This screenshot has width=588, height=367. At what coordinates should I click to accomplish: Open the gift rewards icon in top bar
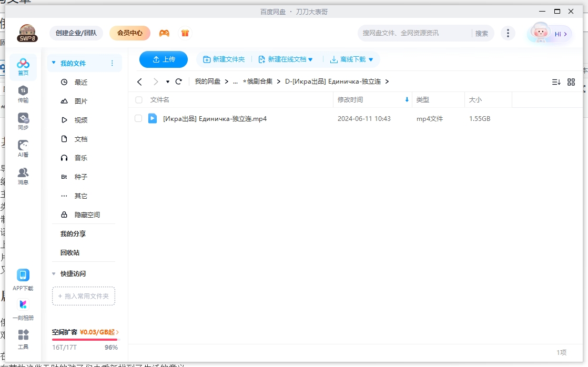point(185,33)
